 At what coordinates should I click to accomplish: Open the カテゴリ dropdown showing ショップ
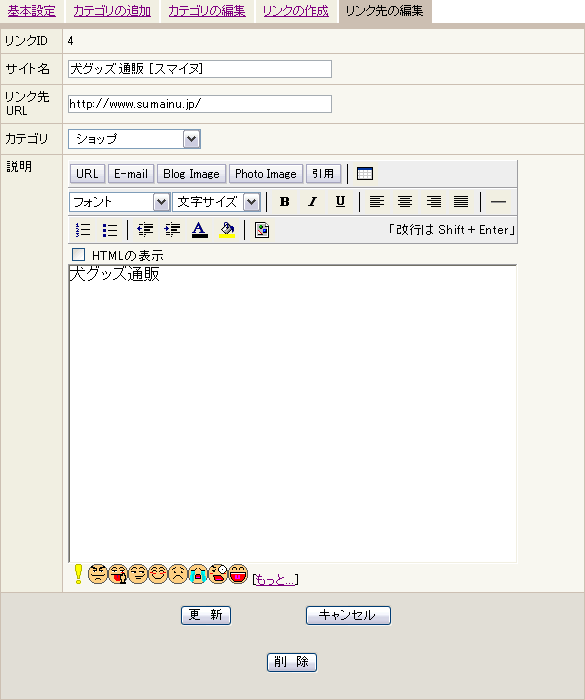(x=134, y=139)
